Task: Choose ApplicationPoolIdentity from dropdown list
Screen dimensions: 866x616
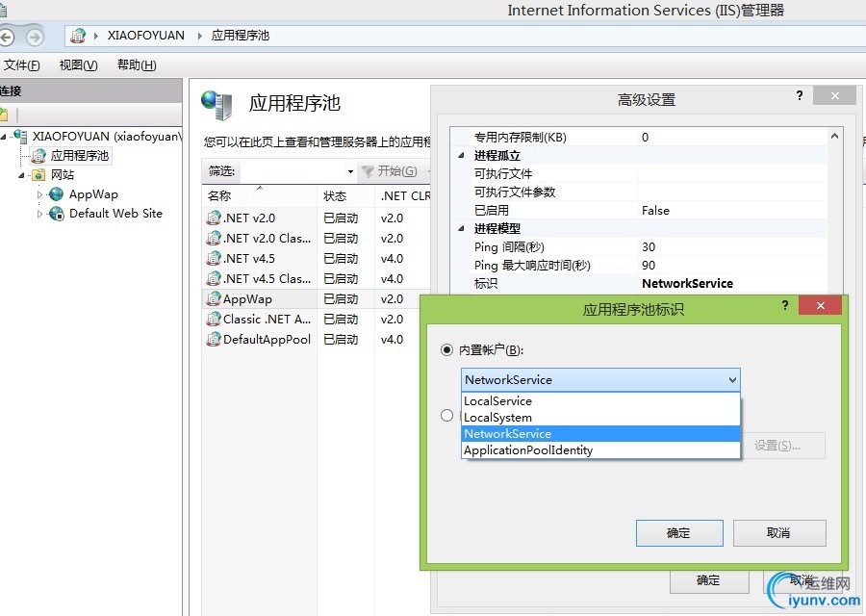Action: tap(600, 450)
